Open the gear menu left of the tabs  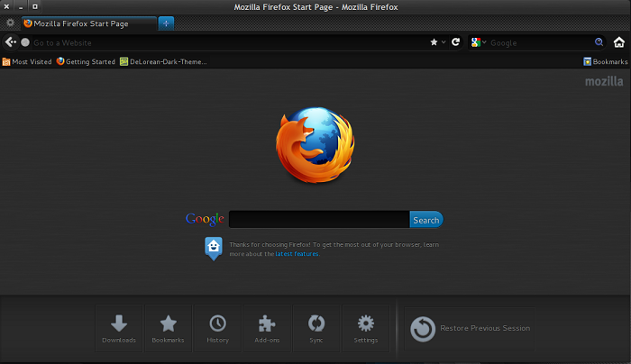click(11, 23)
